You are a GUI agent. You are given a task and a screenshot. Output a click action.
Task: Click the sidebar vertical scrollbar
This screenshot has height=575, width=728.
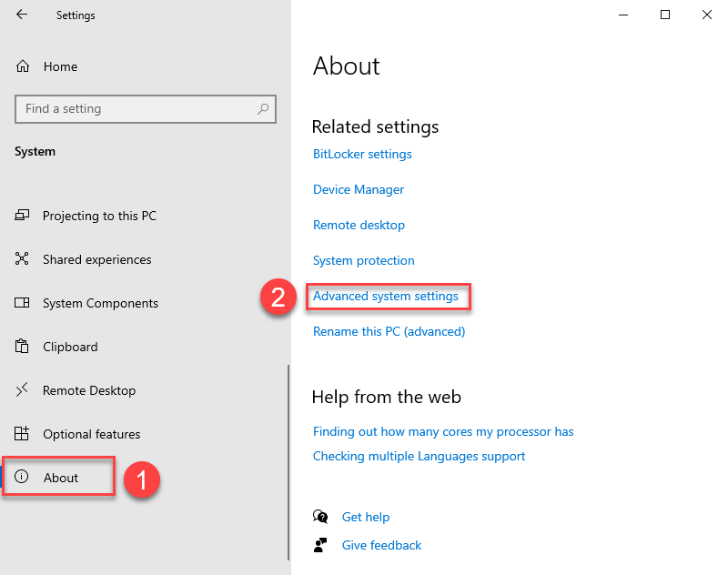click(288, 455)
